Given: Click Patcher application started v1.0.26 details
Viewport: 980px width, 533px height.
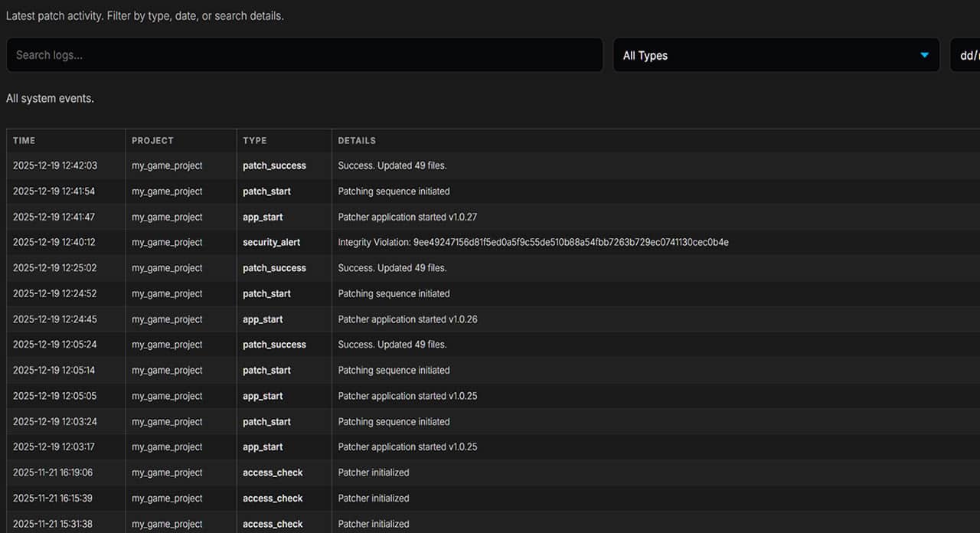Looking at the screenshot, I should 407,319.
